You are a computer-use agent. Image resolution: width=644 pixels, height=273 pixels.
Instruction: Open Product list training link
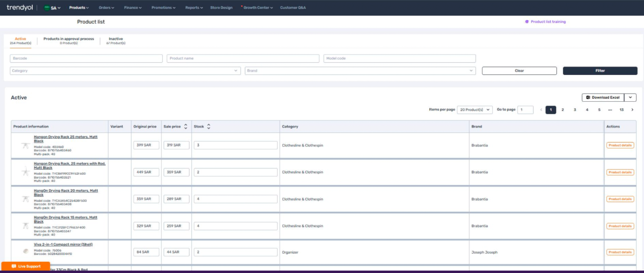point(545,22)
